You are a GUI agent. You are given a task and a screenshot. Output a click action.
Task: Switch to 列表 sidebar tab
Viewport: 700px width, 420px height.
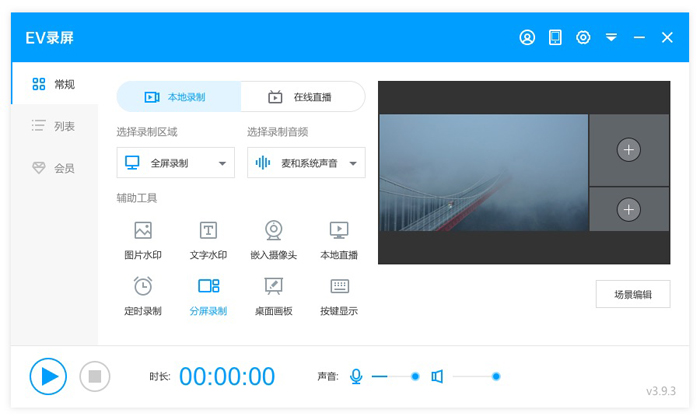pyautogui.click(x=54, y=126)
